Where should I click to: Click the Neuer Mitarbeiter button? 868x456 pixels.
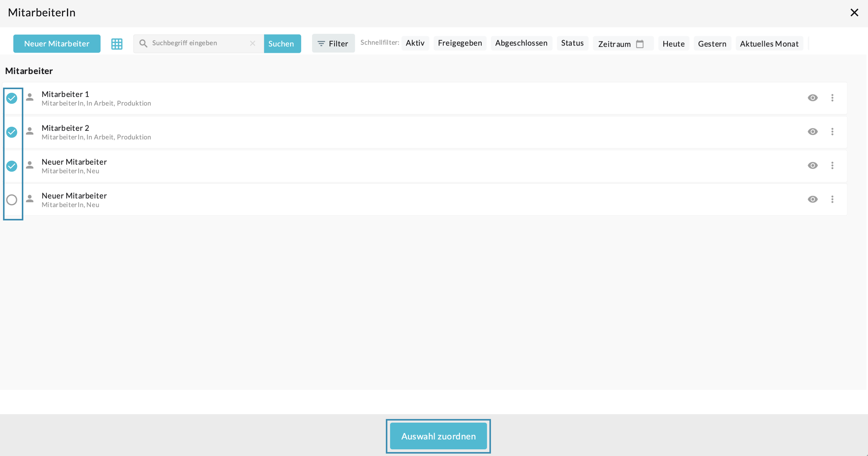57,44
